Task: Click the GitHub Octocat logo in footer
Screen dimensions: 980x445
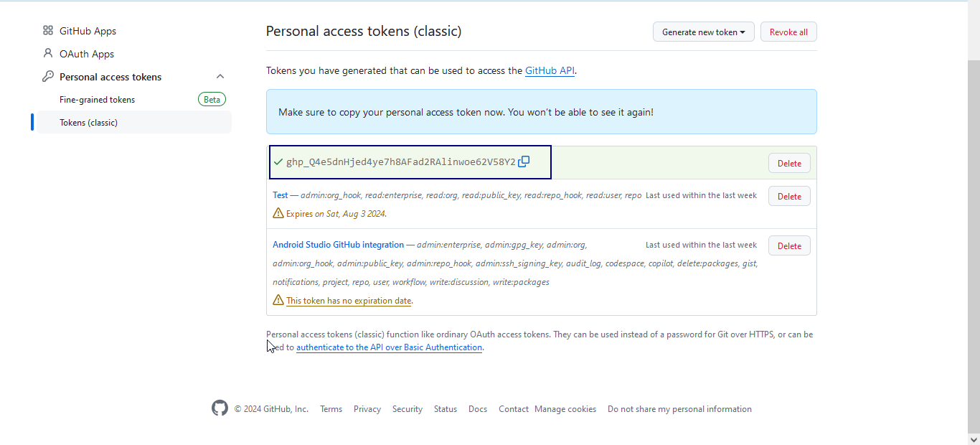Action: coord(220,408)
